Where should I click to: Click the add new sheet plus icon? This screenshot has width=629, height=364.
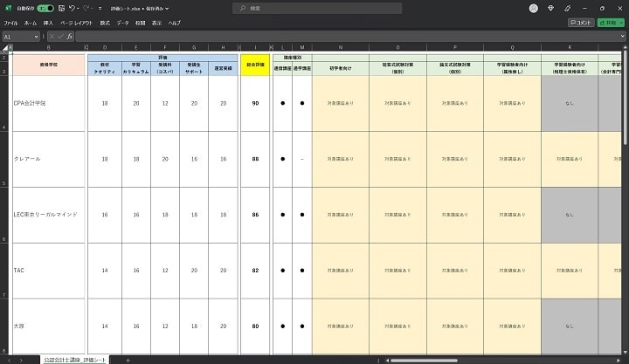coord(128,360)
